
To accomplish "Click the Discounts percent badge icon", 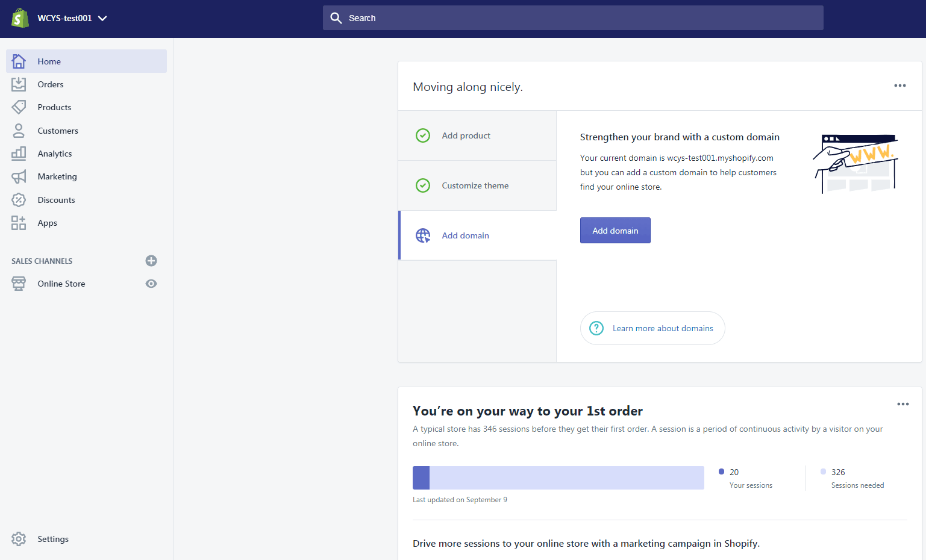I will click(19, 200).
